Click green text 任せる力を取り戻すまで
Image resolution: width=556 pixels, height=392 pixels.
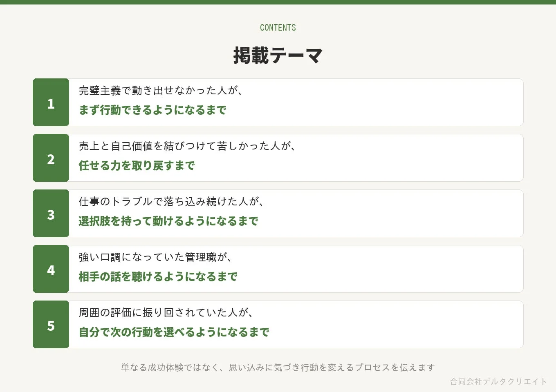[137, 165]
